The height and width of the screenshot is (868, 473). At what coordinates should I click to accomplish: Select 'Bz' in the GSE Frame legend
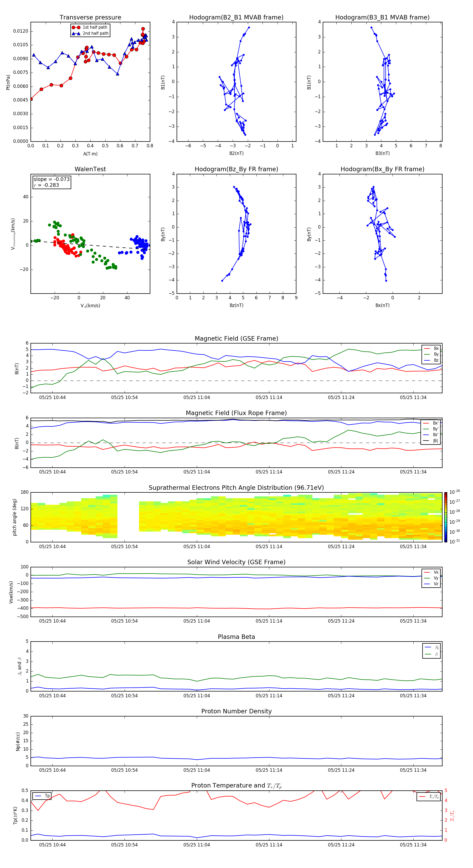(431, 360)
